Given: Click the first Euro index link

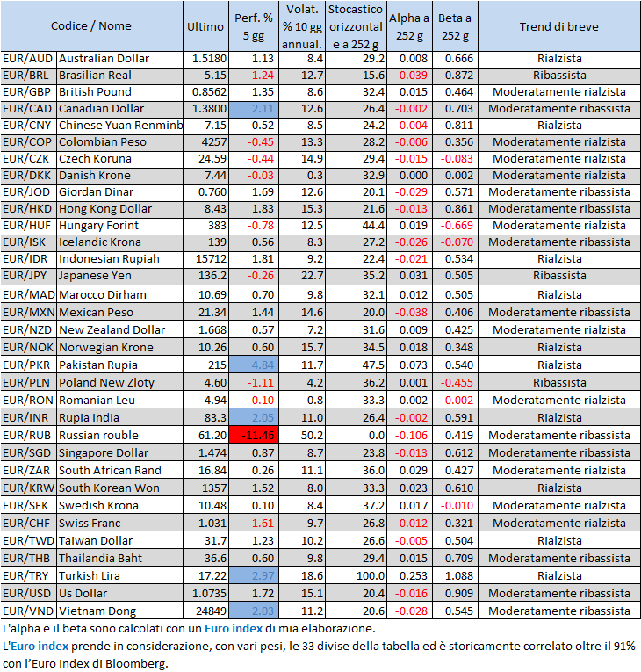Looking at the screenshot, I should 233,629.
